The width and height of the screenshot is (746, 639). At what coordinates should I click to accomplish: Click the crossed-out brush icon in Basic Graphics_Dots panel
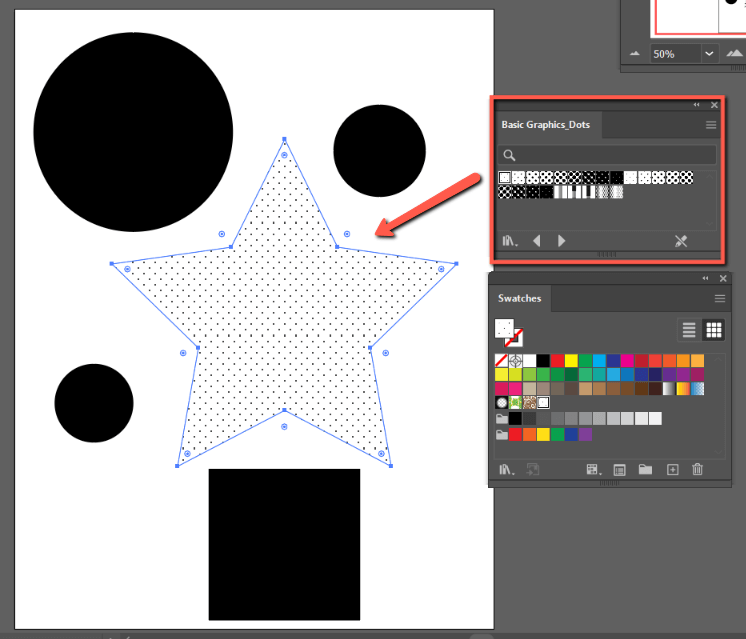(x=681, y=241)
